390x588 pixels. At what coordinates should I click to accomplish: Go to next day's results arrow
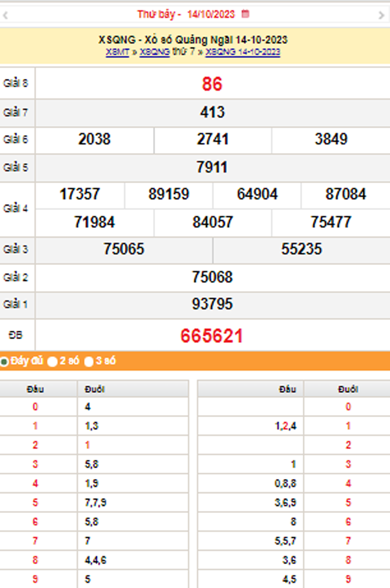tap(381, 15)
